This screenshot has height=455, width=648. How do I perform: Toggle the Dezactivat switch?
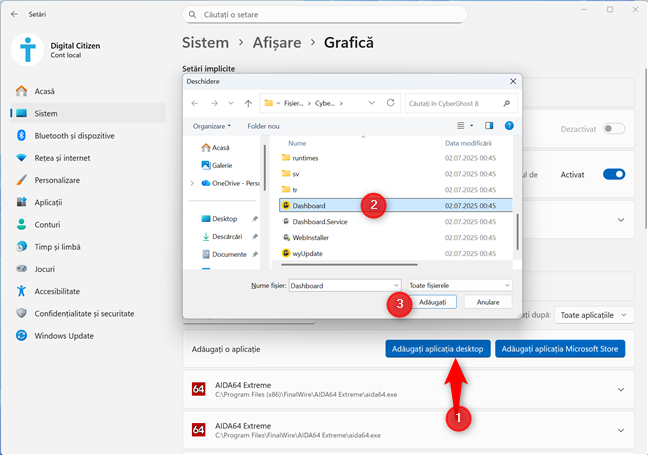(614, 129)
